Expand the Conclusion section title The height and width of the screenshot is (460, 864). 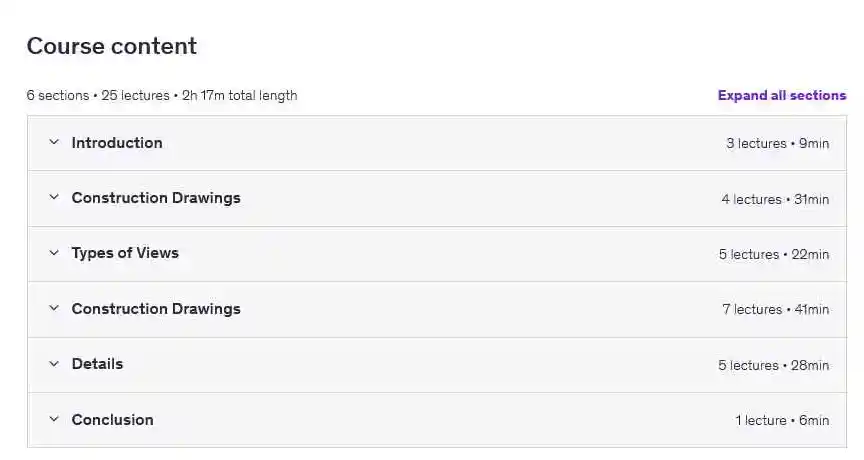click(x=112, y=420)
